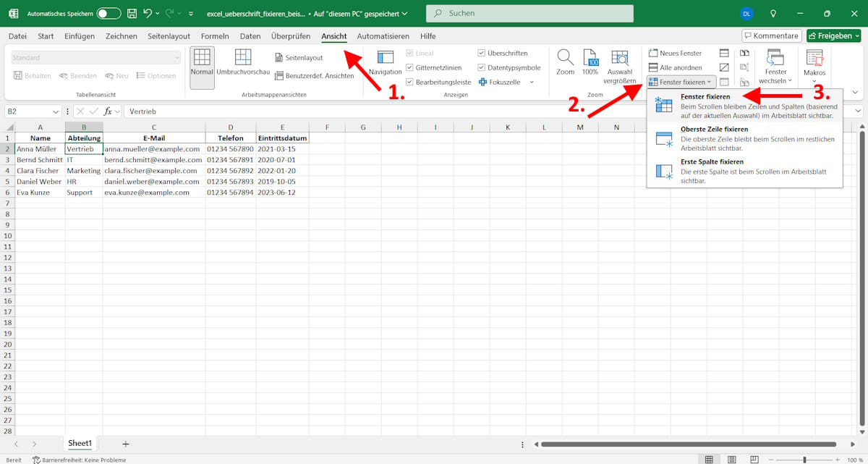Uncheck the Überschriften checkbox

tap(481, 52)
